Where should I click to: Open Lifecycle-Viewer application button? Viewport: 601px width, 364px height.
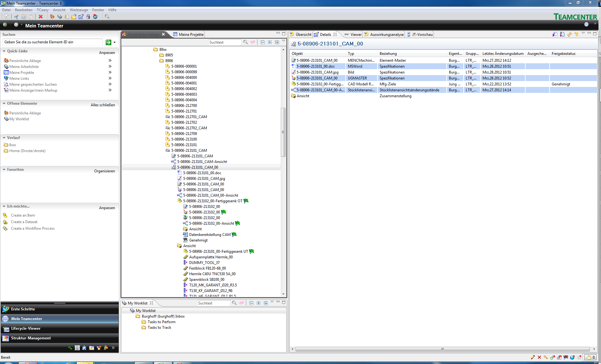click(60, 328)
